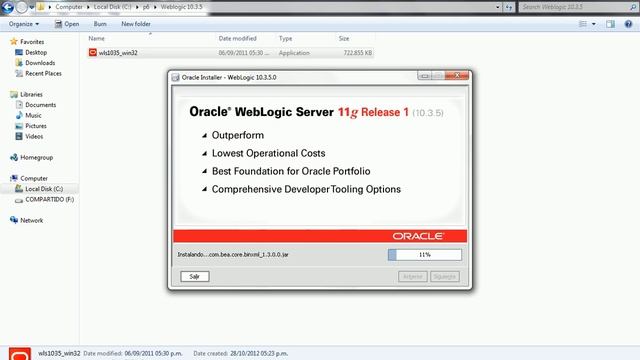
Task: Click the Favorites star icon
Action: coord(14,41)
